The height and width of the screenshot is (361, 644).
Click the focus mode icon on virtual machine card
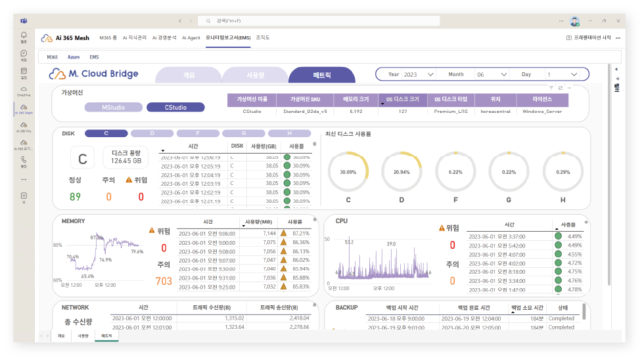(560, 87)
